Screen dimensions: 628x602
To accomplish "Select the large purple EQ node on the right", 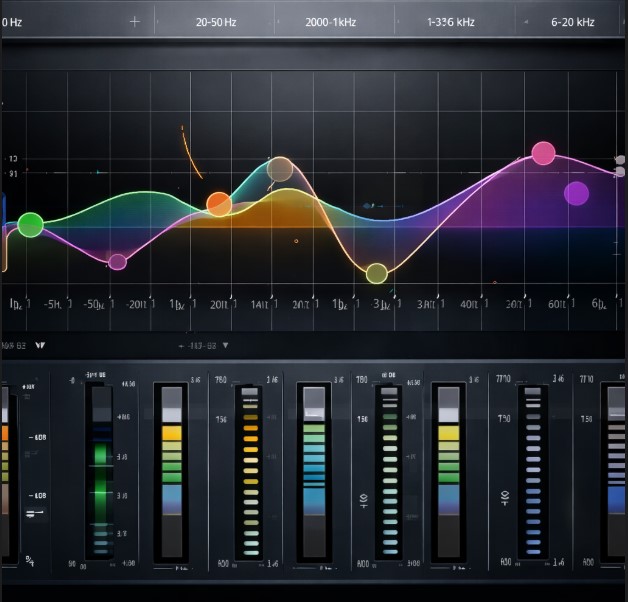I will 576,193.
